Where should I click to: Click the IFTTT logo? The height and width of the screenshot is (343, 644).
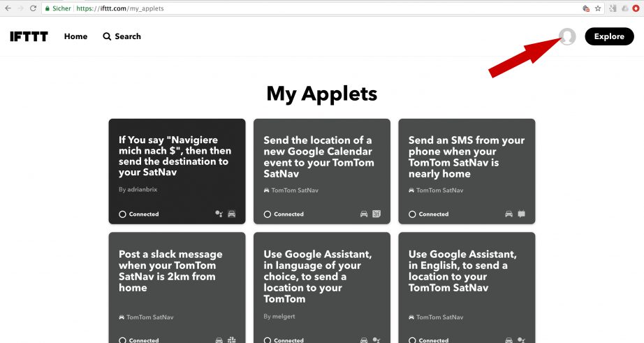(29, 36)
